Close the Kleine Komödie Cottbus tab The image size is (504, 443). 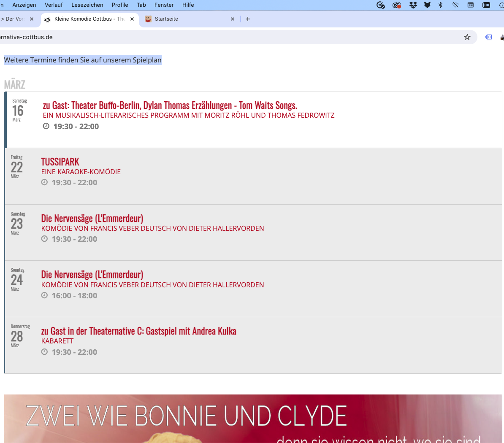click(132, 19)
